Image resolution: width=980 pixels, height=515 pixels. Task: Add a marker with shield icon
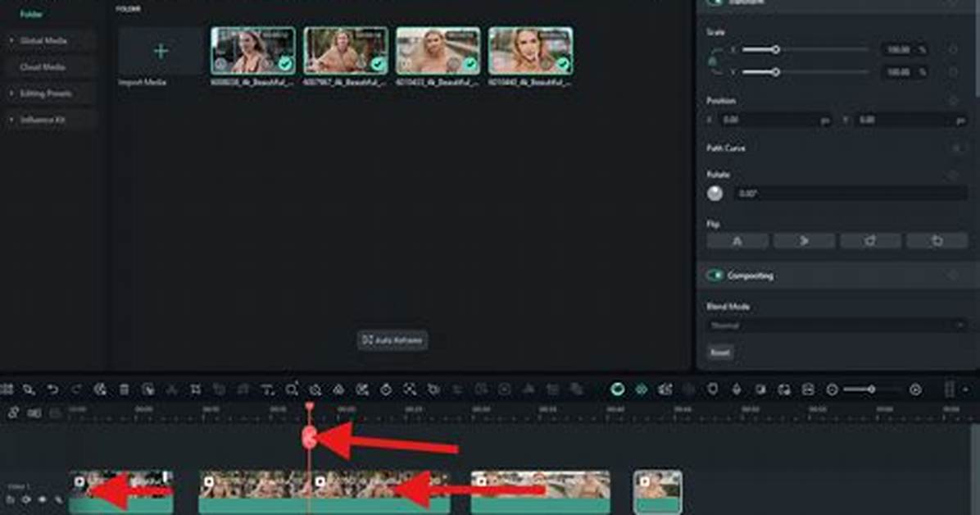[x=713, y=390]
